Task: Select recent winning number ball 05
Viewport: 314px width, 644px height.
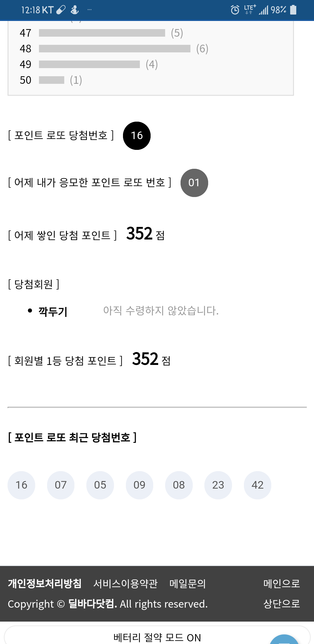Action: 100,485
